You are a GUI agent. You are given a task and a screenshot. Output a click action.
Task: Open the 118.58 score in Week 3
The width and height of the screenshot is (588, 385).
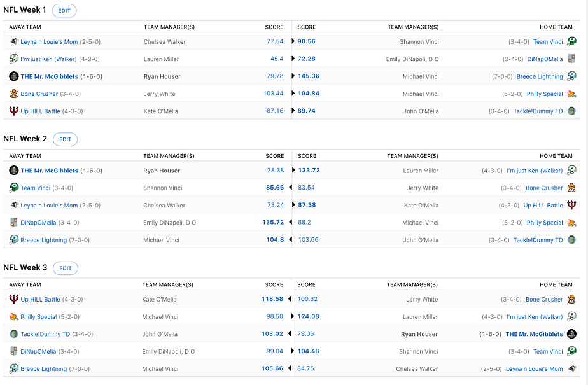(272, 299)
